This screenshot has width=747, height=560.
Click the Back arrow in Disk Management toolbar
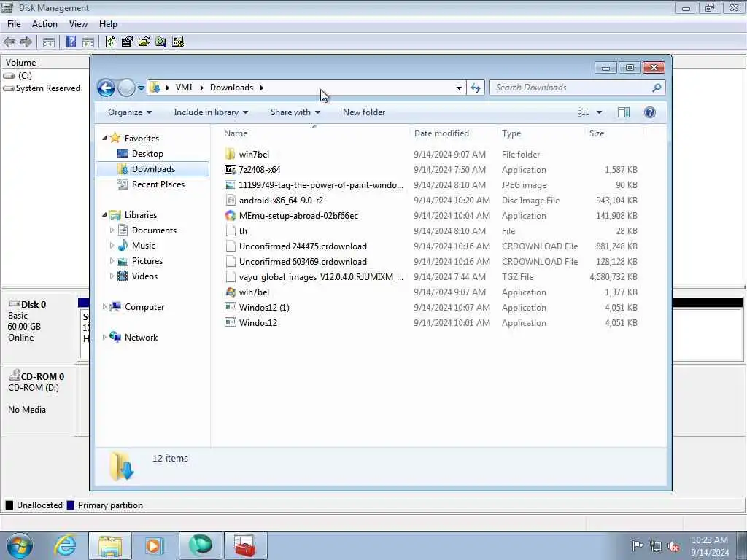9,42
